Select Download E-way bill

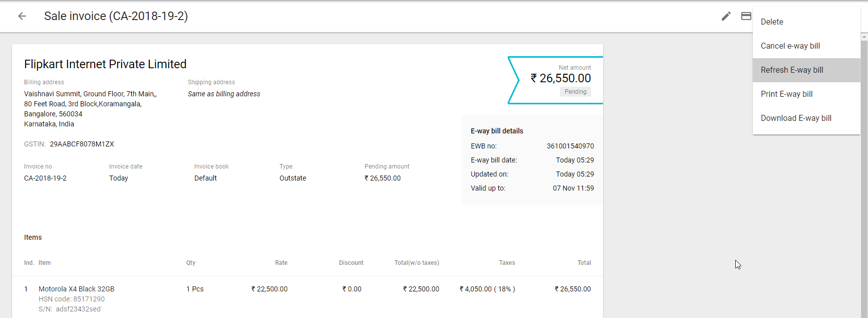click(x=806, y=118)
